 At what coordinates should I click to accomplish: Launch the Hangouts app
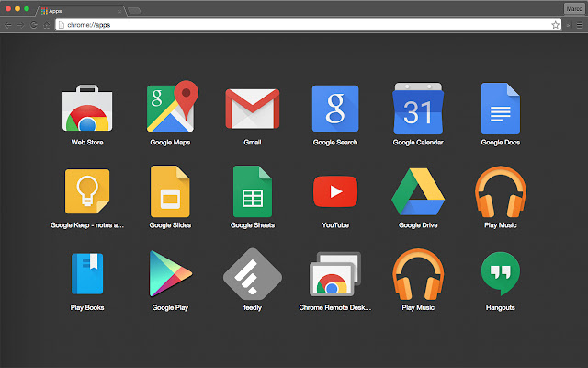[500, 274]
